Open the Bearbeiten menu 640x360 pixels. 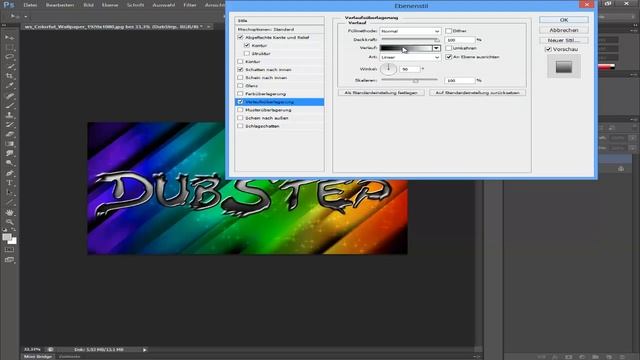pos(60,5)
